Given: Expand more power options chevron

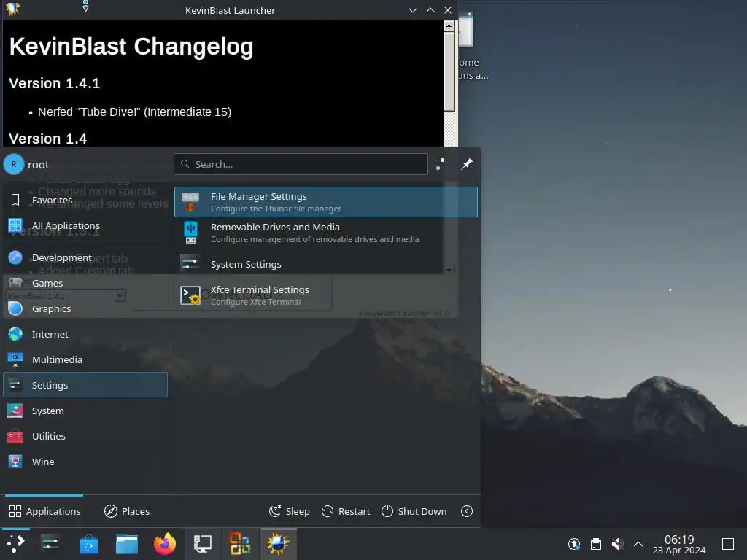Looking at the screenshot, I should [x=467, y=511].
